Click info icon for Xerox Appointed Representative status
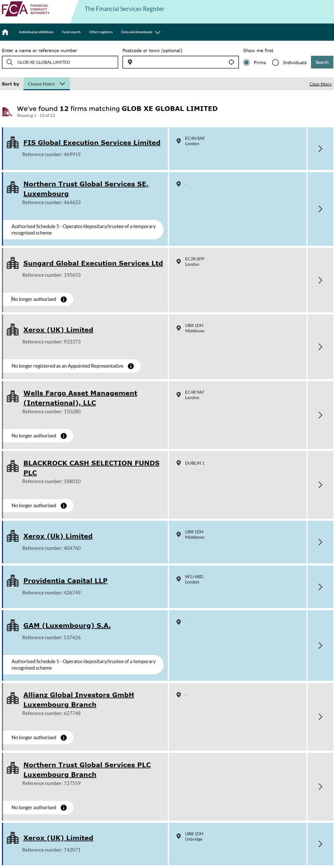Image resolution: width=334 pixels, height=868 pixels. pyautogui.click(x=131, y=366)
